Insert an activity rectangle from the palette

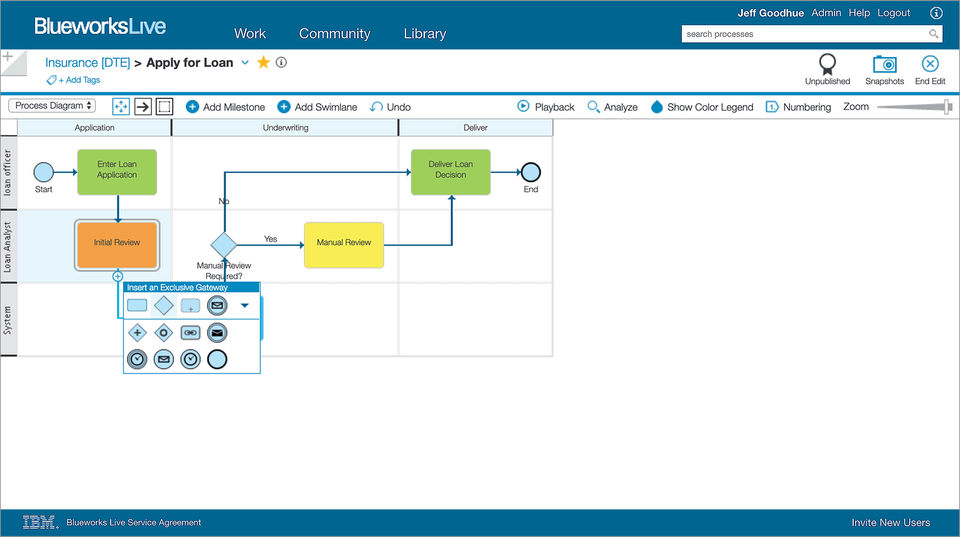click(137, 305)
